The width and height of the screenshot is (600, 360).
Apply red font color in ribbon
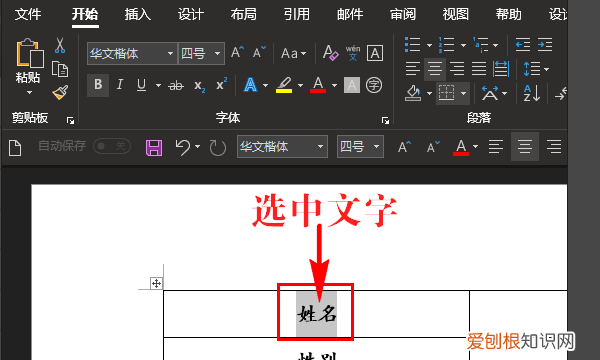click(x=318, y=85)
